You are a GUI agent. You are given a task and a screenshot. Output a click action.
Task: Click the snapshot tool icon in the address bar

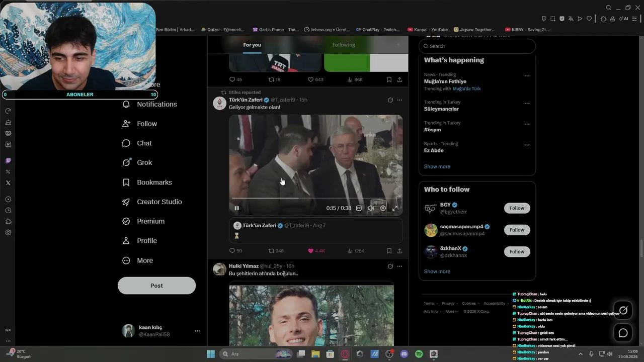point(553,19)
